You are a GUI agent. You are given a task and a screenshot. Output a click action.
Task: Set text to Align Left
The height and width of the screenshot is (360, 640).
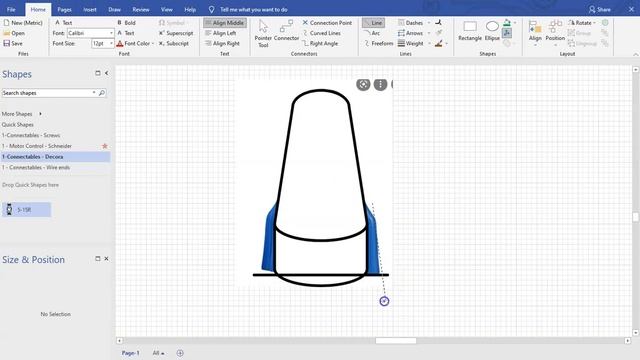click(221, 33)
